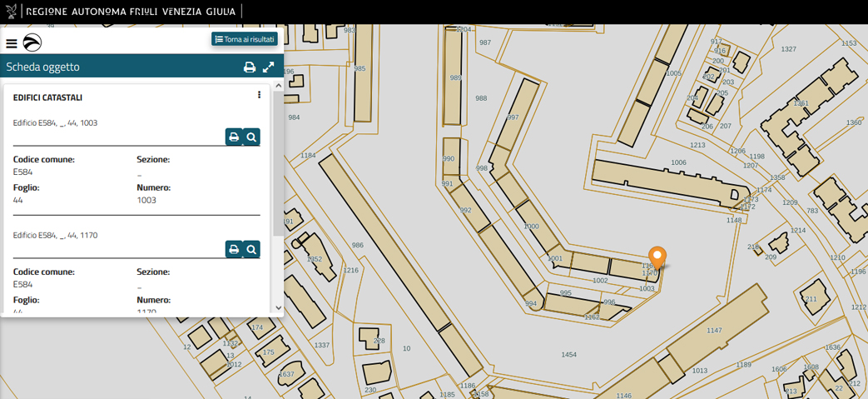The height and width of the screenshot is (399, 868).
Task: Zoom to Edificio 1003 with magnifier icon
Action: [x=251, y=137]
